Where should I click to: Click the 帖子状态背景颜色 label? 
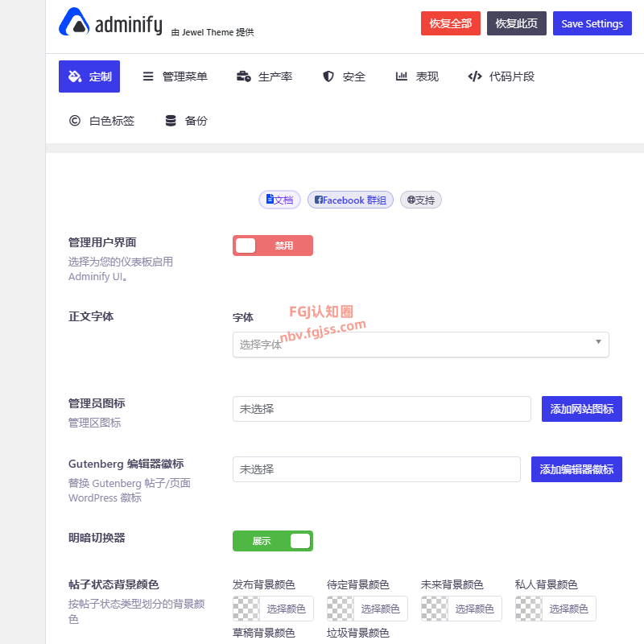coord(114,584)
